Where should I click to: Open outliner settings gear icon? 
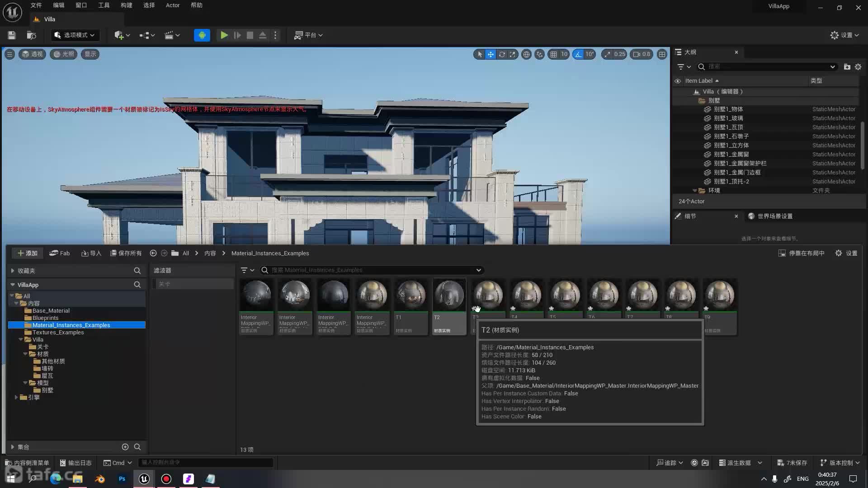pos(858,67)
